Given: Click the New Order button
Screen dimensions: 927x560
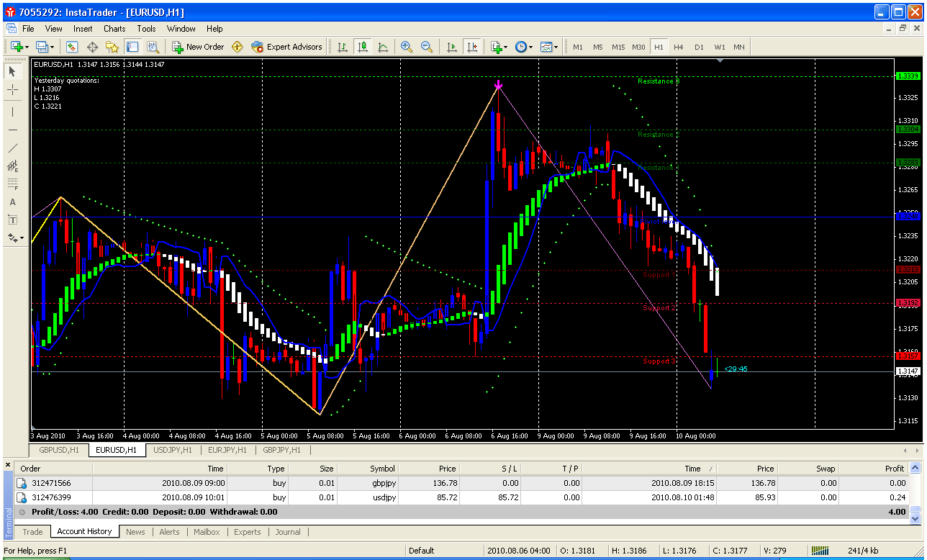Looking at the screenshot, I should coord(198,47).
